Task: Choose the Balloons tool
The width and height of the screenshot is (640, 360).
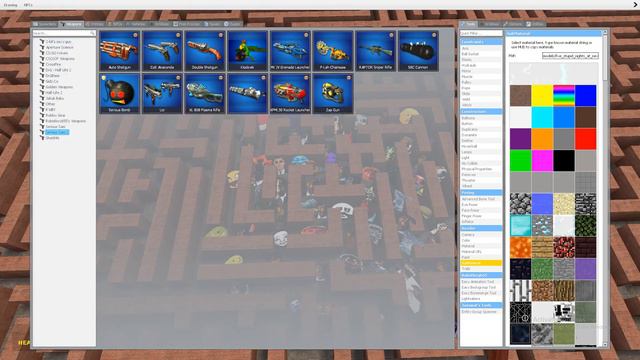Action: click(x=481, y=118)
